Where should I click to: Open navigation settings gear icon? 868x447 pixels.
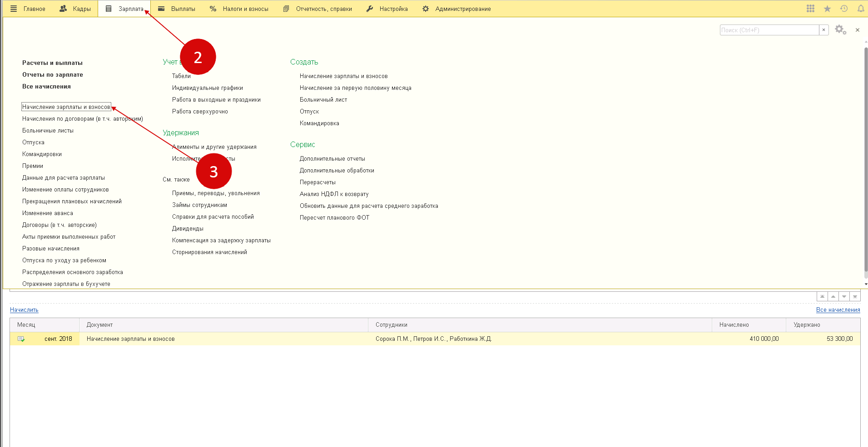[x=840, y=30]
